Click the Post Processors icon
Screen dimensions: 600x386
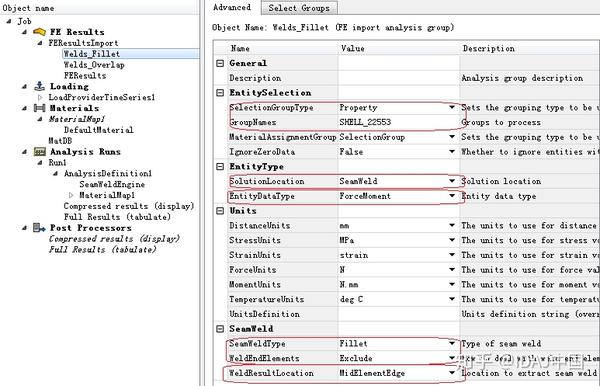pyautogui.click(x=39, y=228)
